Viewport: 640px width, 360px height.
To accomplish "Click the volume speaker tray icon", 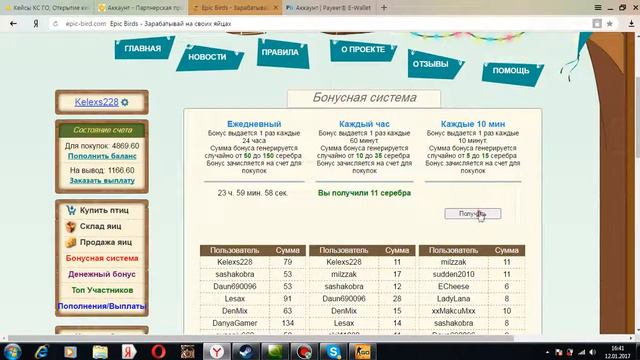I will click(593, 352).
